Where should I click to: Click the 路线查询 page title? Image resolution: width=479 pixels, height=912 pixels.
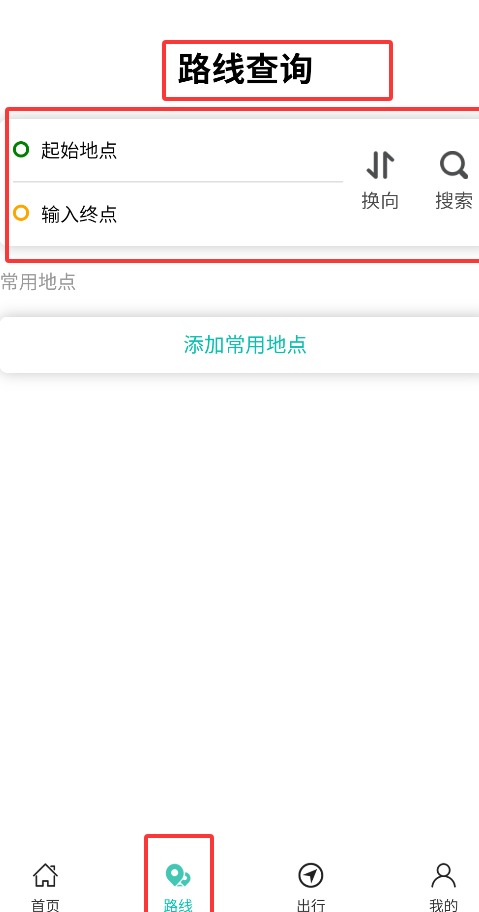coord(245,69)
